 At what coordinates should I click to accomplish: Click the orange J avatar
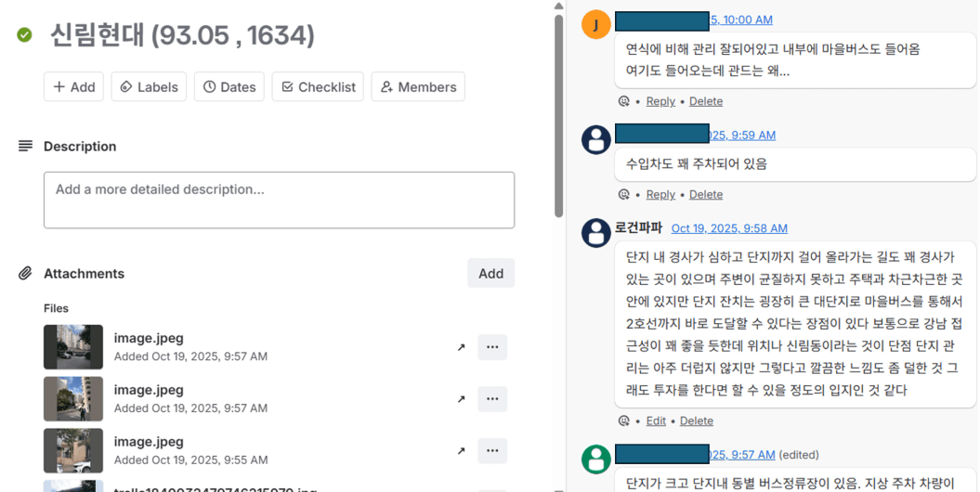(x=596, y=24)
